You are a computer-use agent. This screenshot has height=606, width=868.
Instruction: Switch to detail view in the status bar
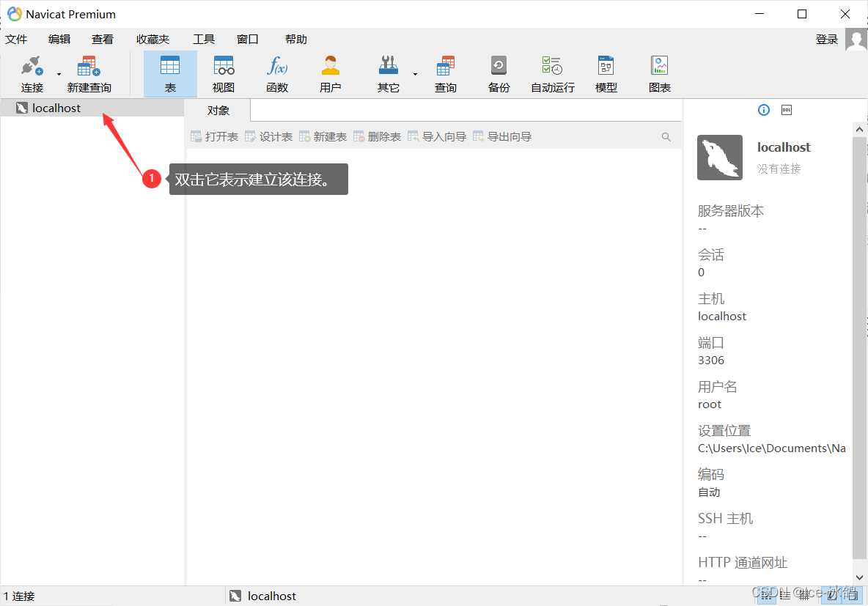pyautogui.click(x=785, y=596)
